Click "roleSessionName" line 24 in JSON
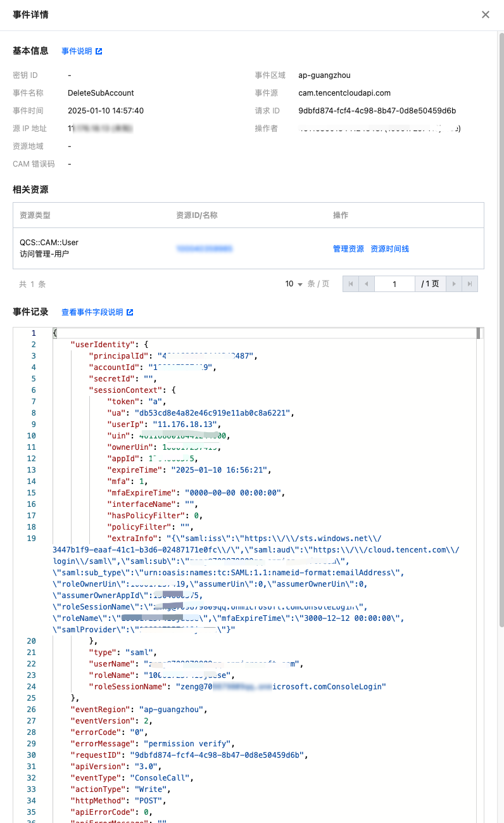The width and height of the screenshot is (504, 823). coord(237,687)
